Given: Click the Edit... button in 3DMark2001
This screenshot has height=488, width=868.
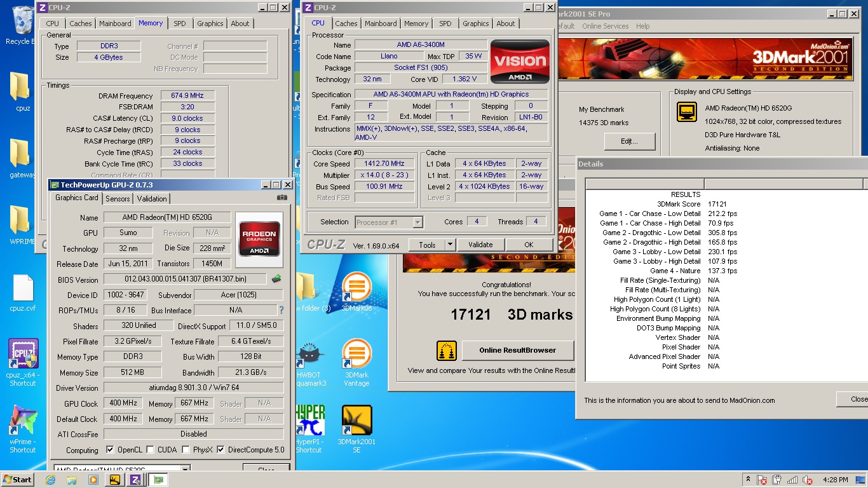Looking at the screenshot, I should pos(629,141).
